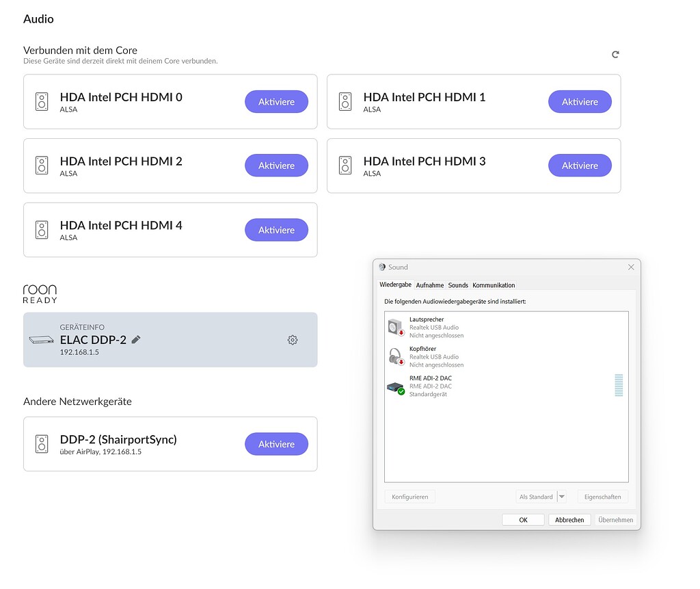
Task: Click speaker icon of DDP-2 ShairportSync card
Action: click(x=42, y=444)
